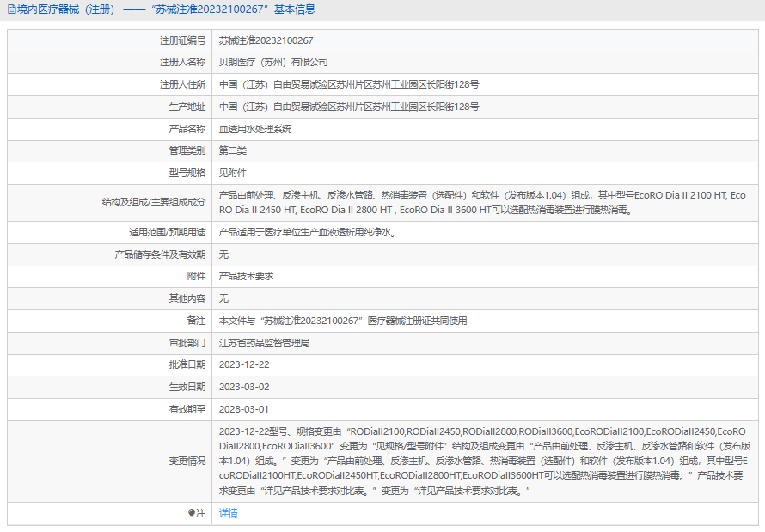
Task: Click the 生效日期 label
Action: point(187,387)
